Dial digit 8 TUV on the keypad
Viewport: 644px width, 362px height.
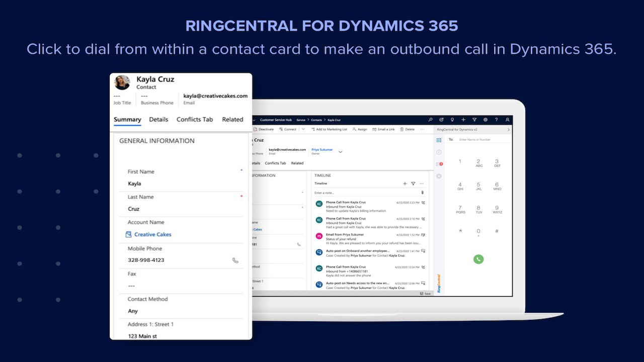478,209
